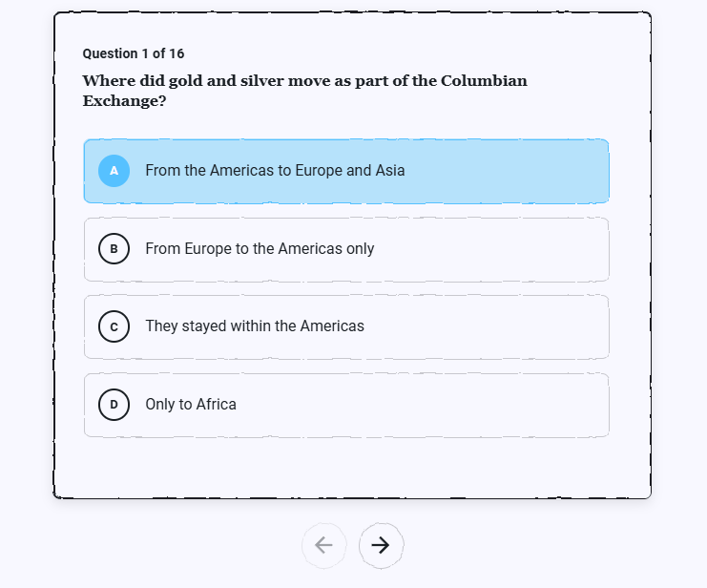The height and width of the screenshot is (588, 707).
Task: Select answer From the Americas to Europe and Asia
Action: (346, 171)
